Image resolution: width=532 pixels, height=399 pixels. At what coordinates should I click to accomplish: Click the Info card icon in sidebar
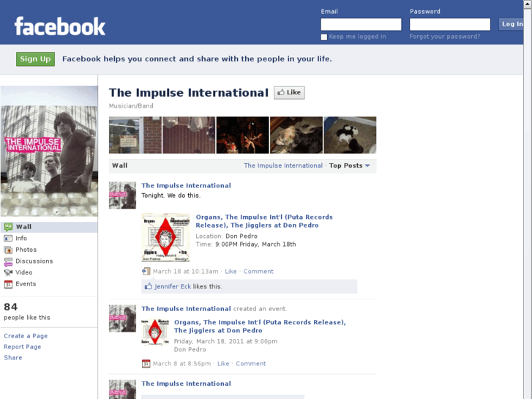click(x=8, y=239)
